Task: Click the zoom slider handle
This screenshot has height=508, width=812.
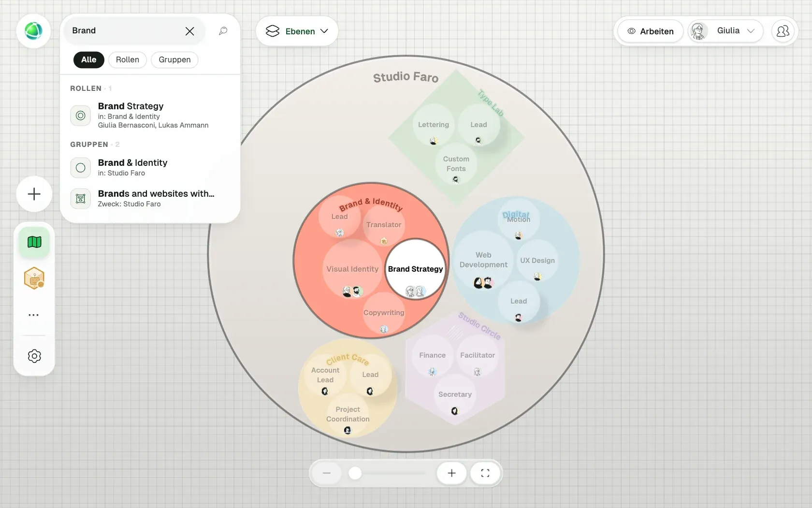Action: point(355,473)
